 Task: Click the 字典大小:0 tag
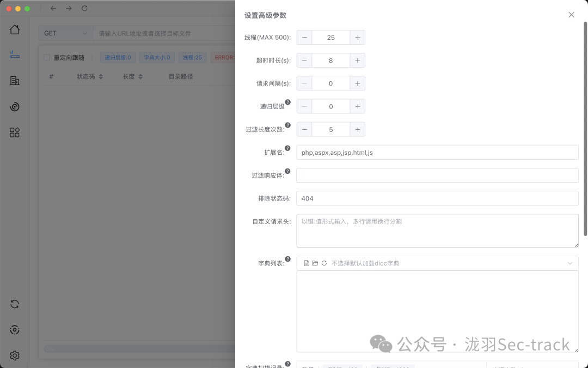tap(157, 57)
